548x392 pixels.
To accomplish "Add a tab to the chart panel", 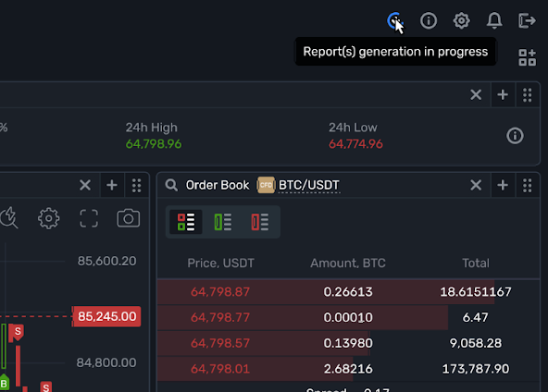I will pyautogui.click(x=112, y=185).
